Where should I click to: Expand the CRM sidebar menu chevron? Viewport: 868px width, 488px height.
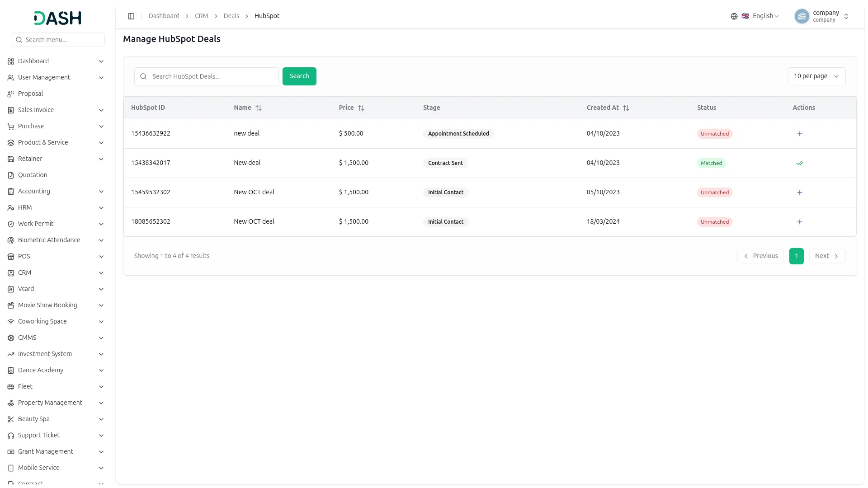[x=101, y=273]
